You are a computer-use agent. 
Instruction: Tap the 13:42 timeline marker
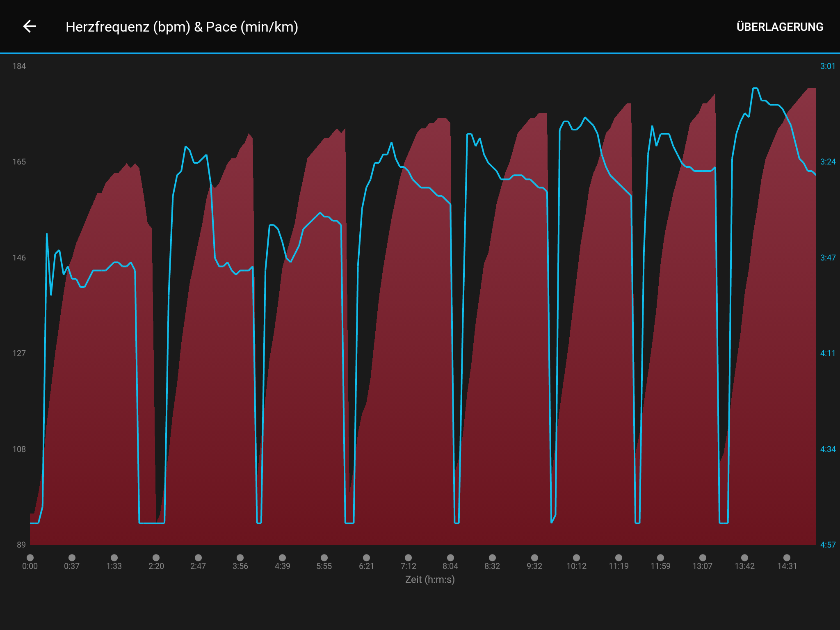click(x=744, y=557)
